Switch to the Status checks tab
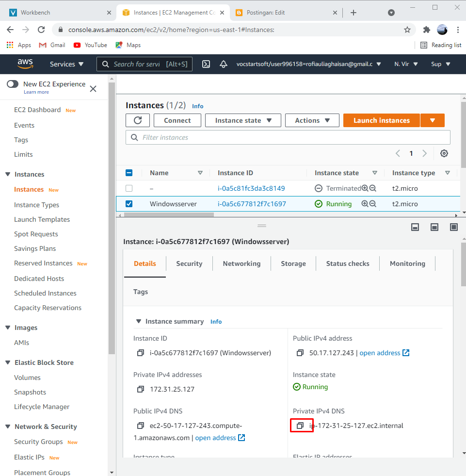 pyautogui.click(x=348, y=263)
